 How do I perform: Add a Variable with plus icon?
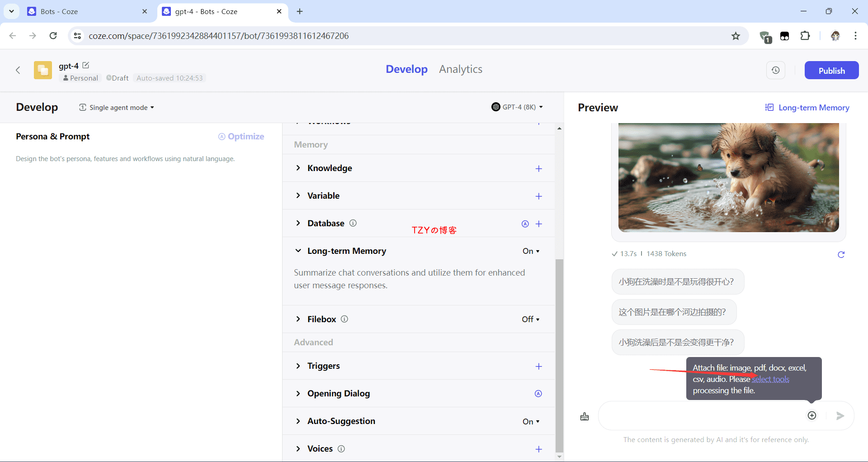pos(538,196)
